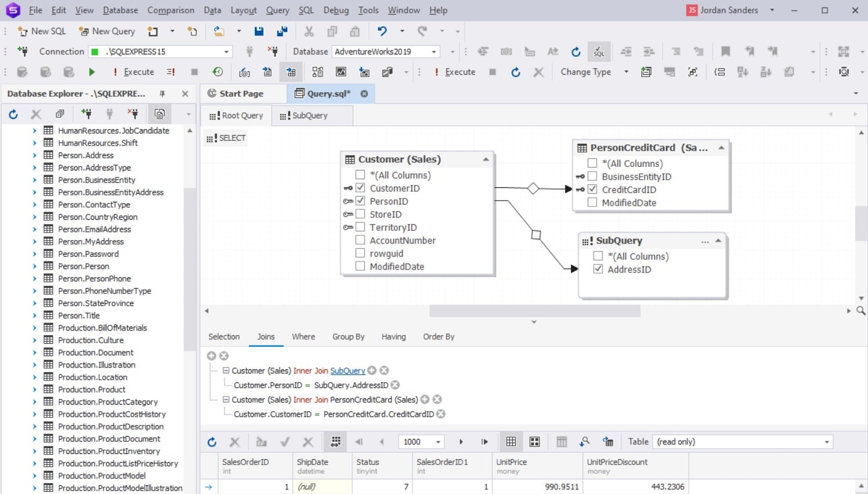Screen dimensions: 868x494
Task: Toggle the SQL mode icon in the toolbar
Action: [x=599, y=52]
